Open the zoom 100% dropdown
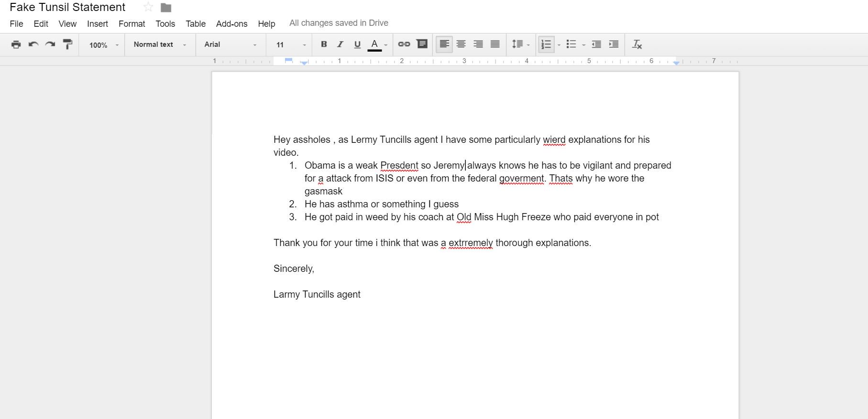Image resolution: width=868 pixels, height=419 pixels. 103,45
